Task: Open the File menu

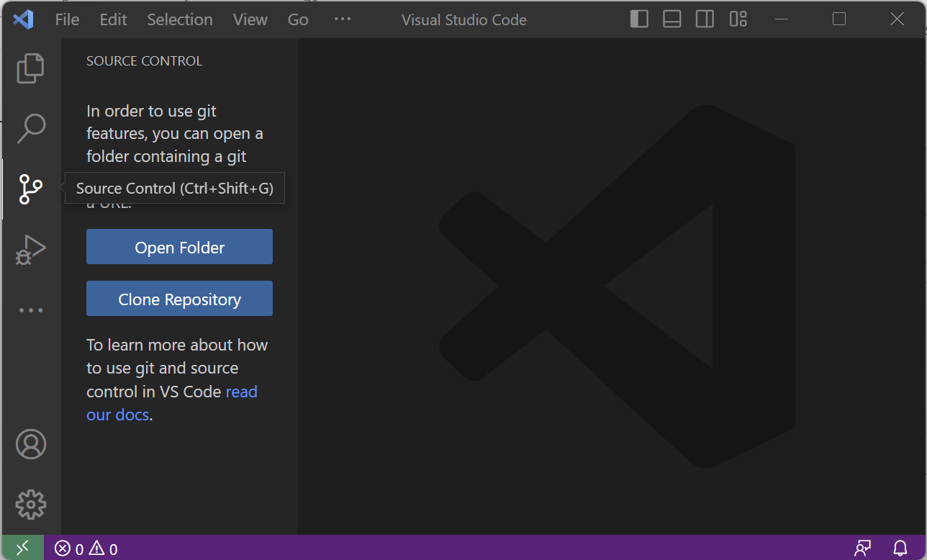Action: (67, 19)
